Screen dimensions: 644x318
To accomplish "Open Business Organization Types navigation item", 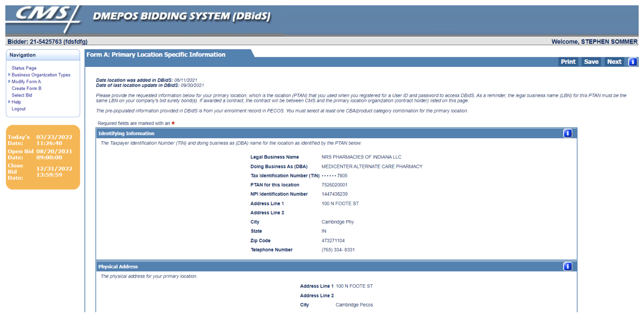I will pos(41,75).
